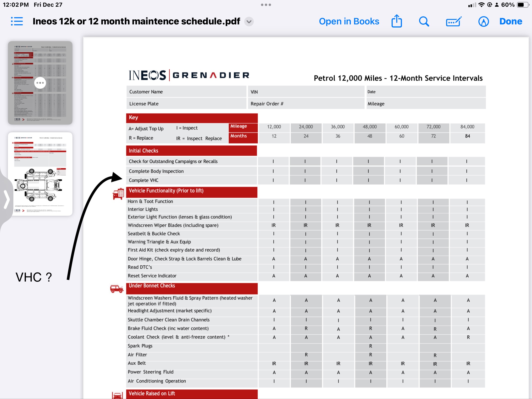Tap the form fill keyboard-pencil icon
The height and width of the screenshot is (399, 532).
pos(453,21)
